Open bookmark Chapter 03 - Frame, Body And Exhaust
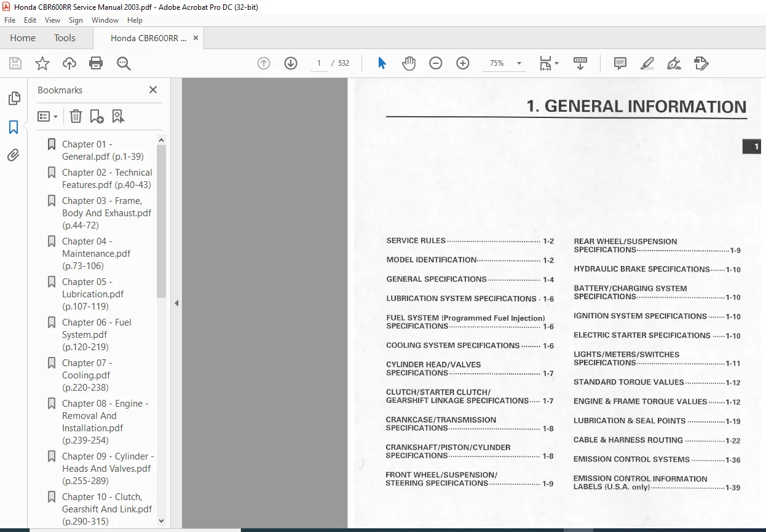This screenshot has width=766, height=532. pyautogui.click(x=106, y=213)
